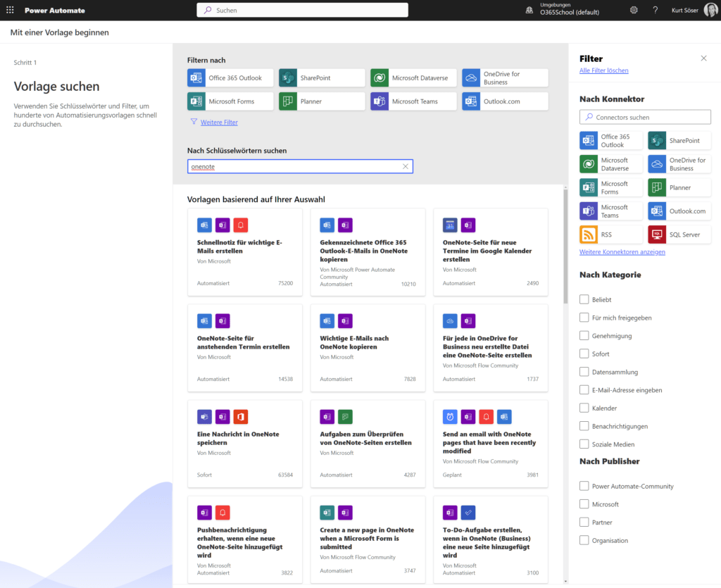This screenshot has width=721, height=588.
Task: Filter by OneDrive for Business in top row
Action: pos(505,77)
